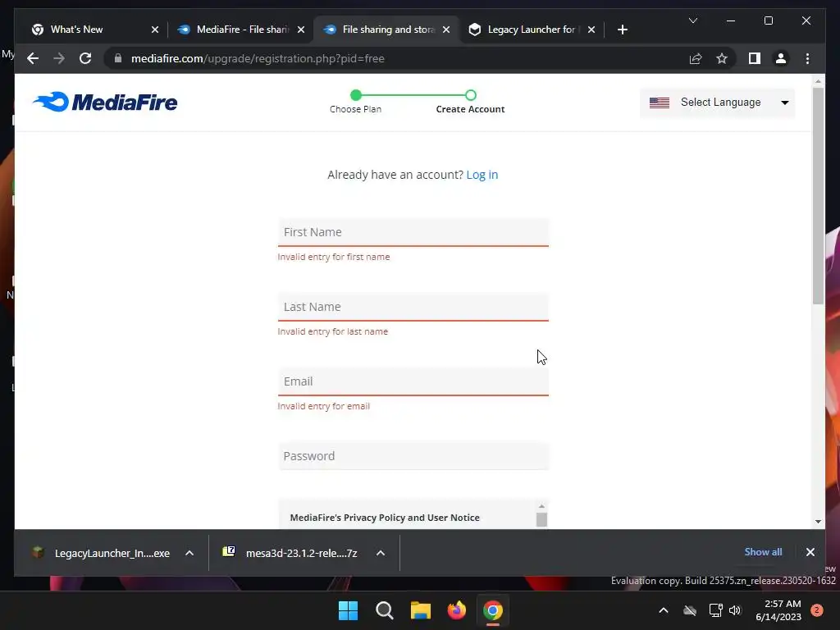Focus the Password field
The height and width of the screenshot is (630, 840).
point(413,456)
